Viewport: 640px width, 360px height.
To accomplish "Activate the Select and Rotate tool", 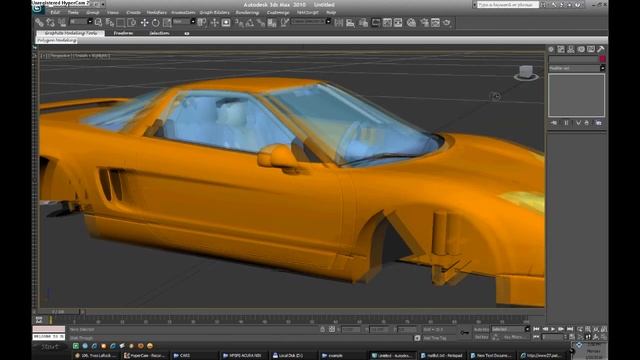I will coord(156,22).
